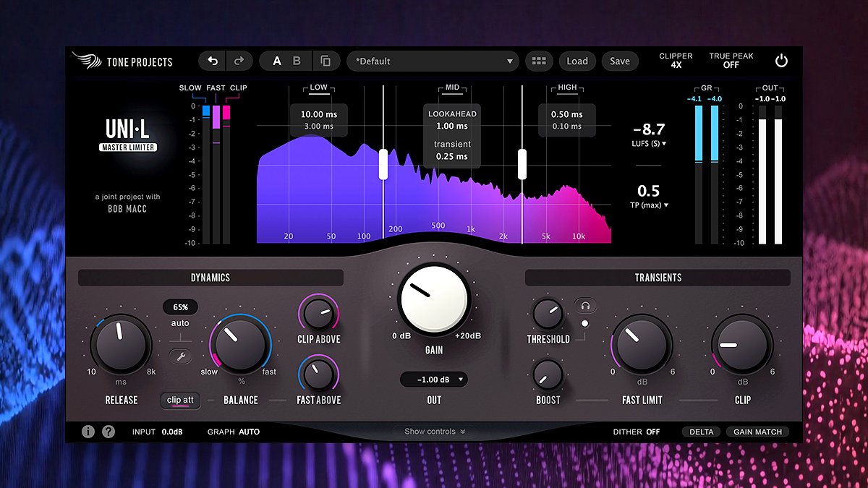This screenshot has width=868, height=488.
Task: Click the undo arrow button
Action: [x=212, y=61]
